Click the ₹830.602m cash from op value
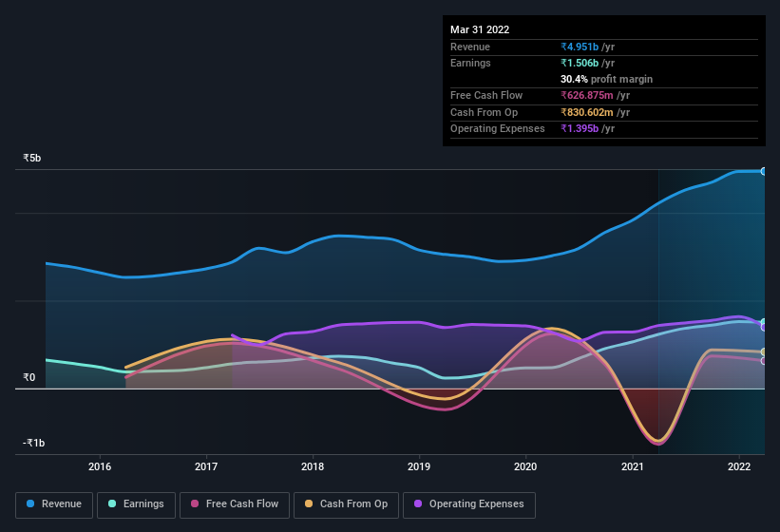The image size is (780, 532). 587,112
